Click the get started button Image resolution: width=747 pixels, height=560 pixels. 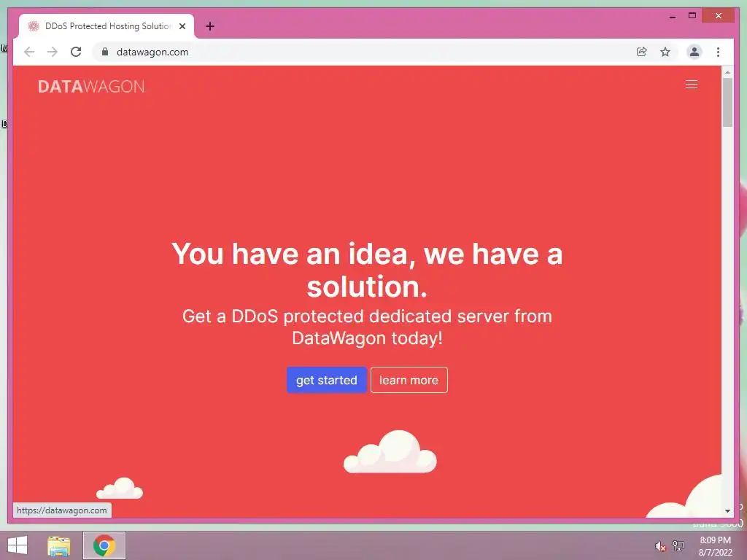[326, 380]
